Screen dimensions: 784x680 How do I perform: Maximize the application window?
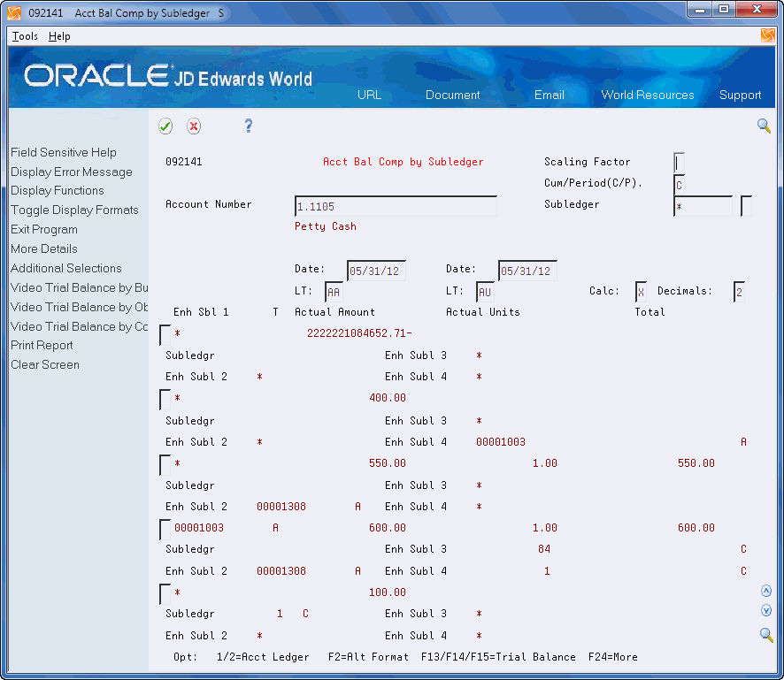pyautogui.click(x=724, y=10)
